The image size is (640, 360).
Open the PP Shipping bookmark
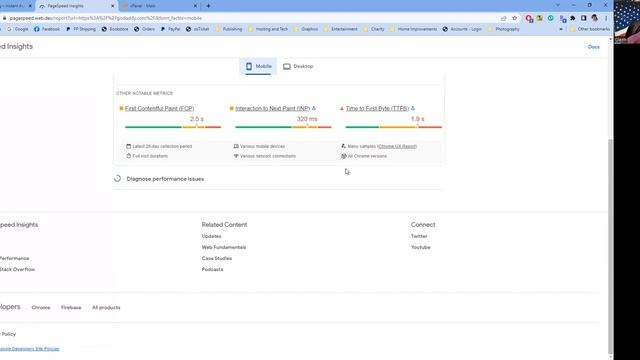[x=81, y=29]
